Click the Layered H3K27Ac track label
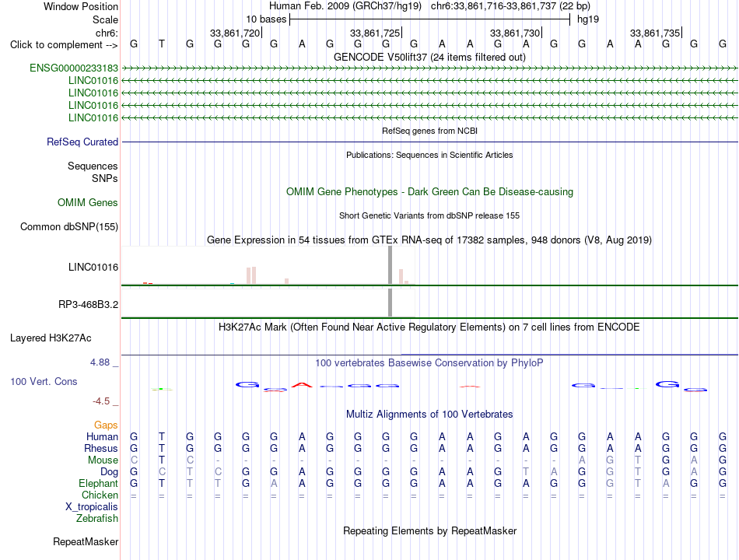This screenshot has height=560, width=739. pyautogui.click(x=51, y=338)
